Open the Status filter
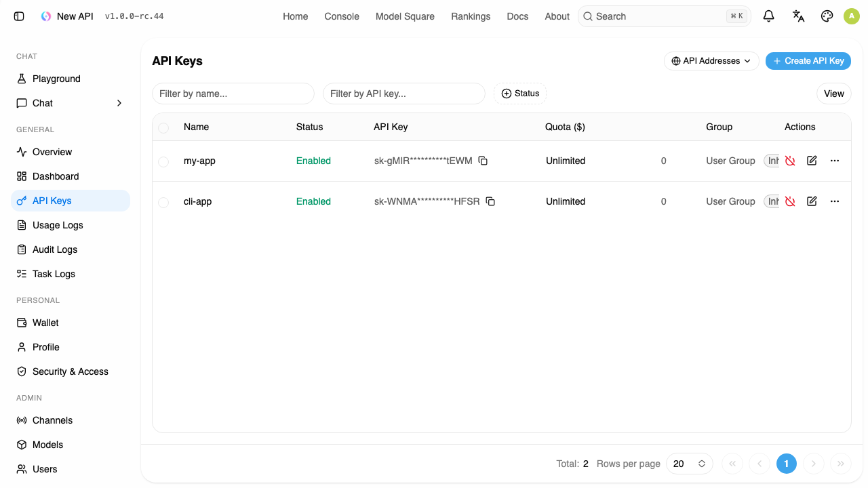The width and height of the screenshot is (868, 488). (x=520, y=94)
